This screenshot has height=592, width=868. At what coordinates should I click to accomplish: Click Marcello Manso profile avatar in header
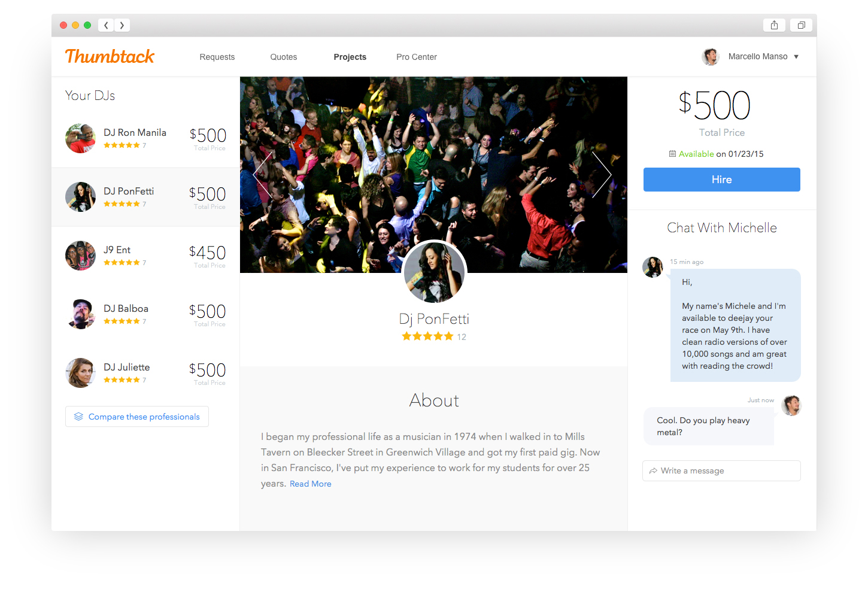[x=711, y=57]
